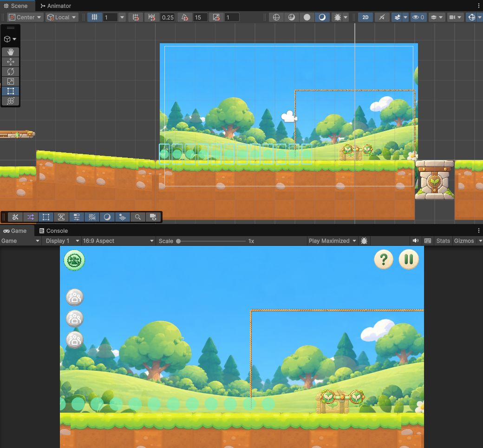Switch to the Console tab
Viewport: 483px width, 448px height.
point(53,231)
